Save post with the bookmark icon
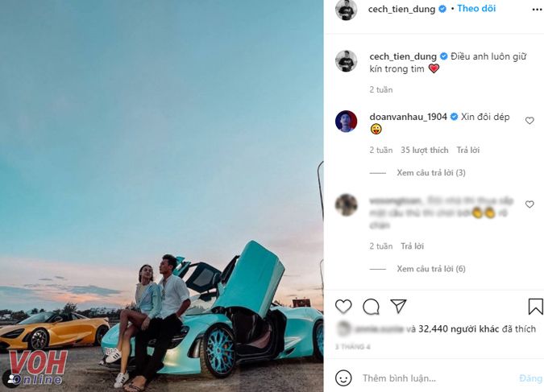The image size is (544, 392). click(x=536, y=307)
